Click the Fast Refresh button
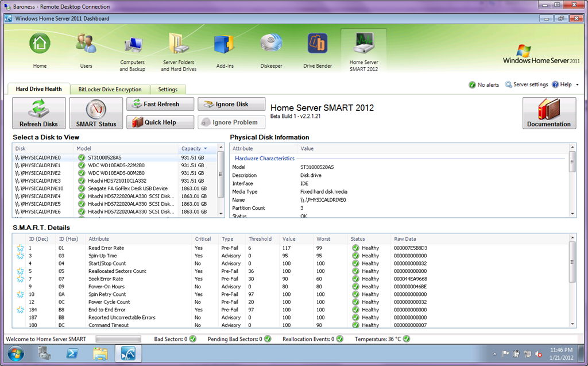Screen dimensions: 588x366 coord(160,104)
